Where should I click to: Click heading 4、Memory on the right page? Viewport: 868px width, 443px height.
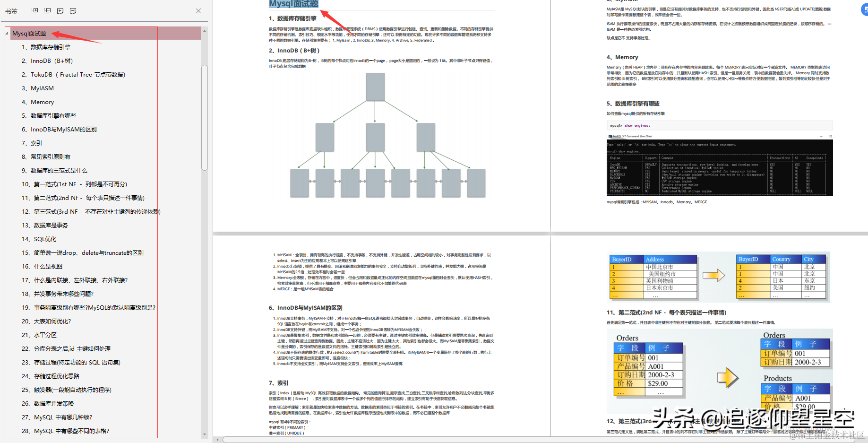tap(622, 57)
